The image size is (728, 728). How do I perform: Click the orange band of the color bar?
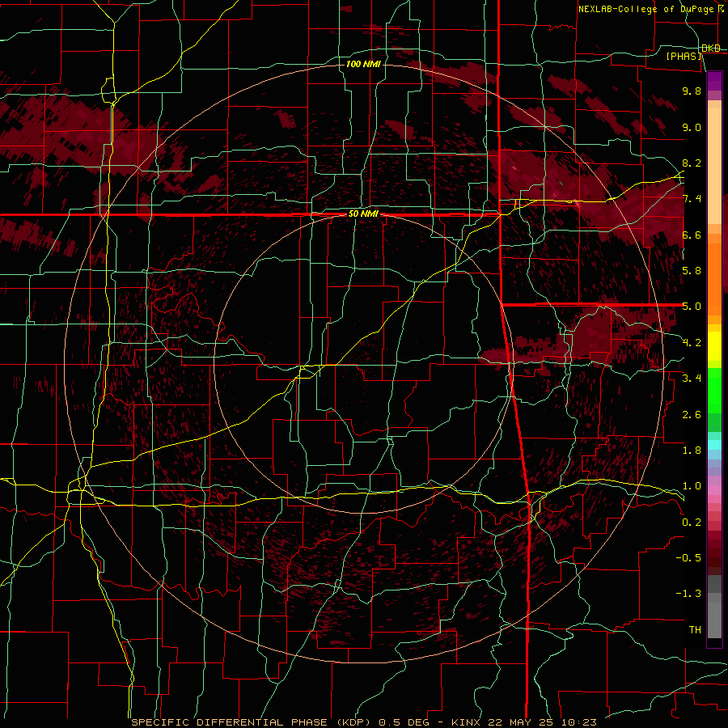tap(714, 279)
